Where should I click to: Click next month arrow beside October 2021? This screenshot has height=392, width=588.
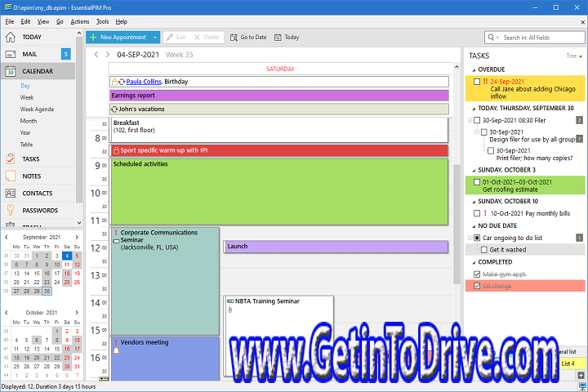coord(77,312)
